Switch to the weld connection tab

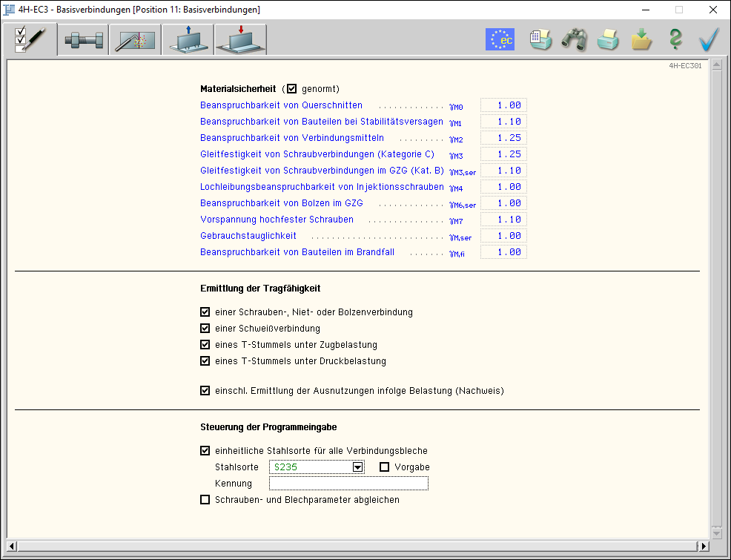pos(135,41)
